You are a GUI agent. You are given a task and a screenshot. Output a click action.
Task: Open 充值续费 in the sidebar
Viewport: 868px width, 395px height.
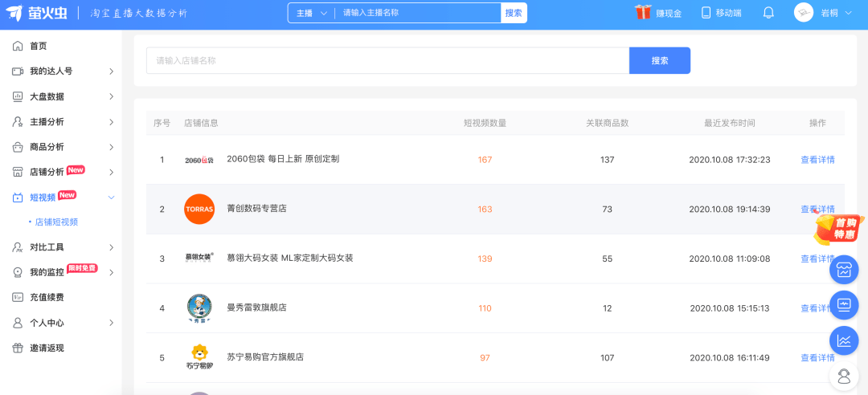pos(47,297)
